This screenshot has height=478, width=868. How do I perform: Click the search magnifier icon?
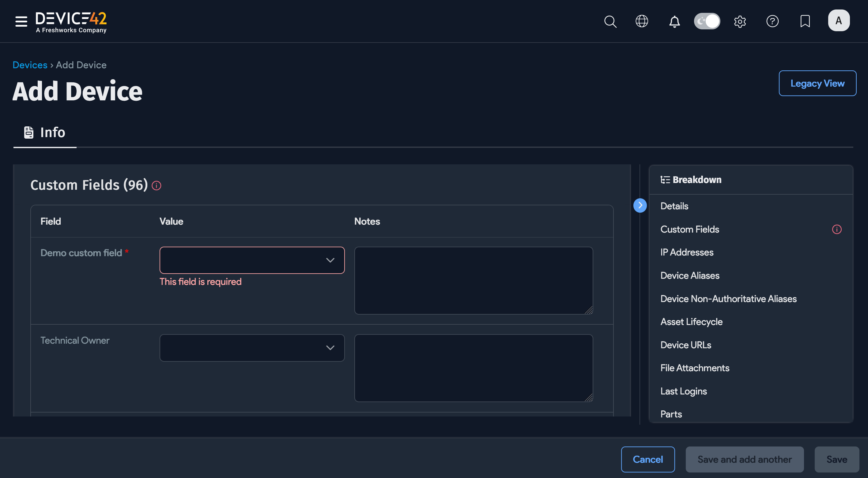click(610, 21)
